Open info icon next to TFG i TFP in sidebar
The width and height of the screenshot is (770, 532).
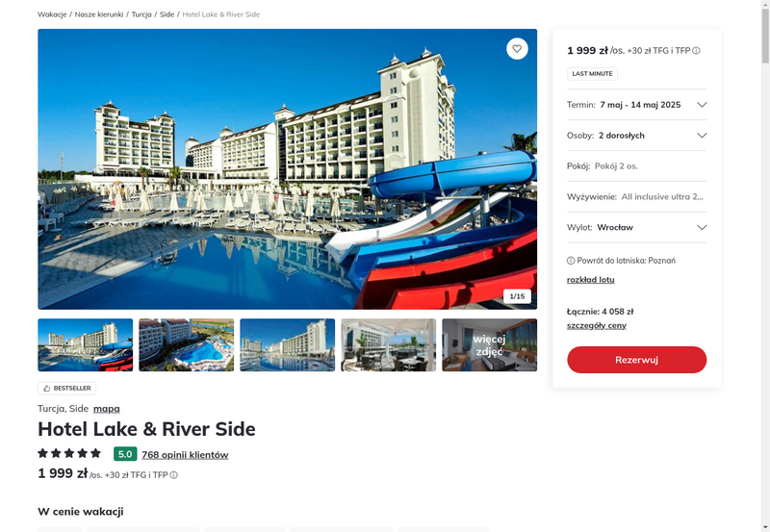(696, 51)
